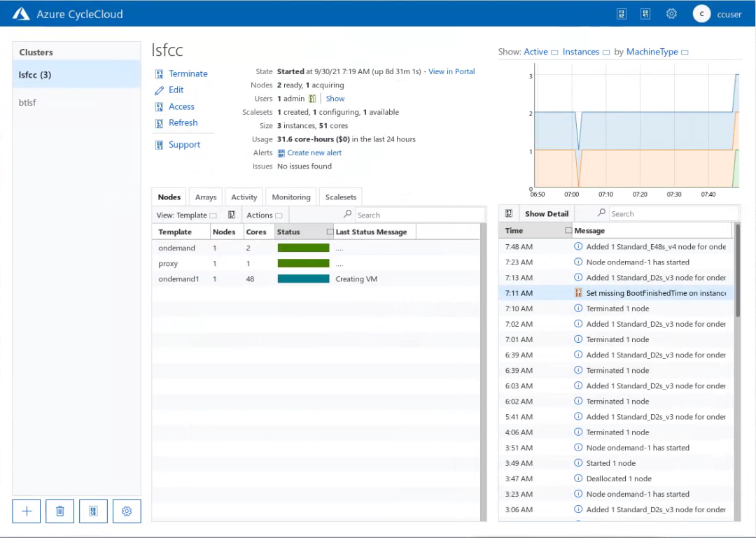Click the Access text link
The height and width of the screenshot is (538, 756).
[x=182, y=106]
